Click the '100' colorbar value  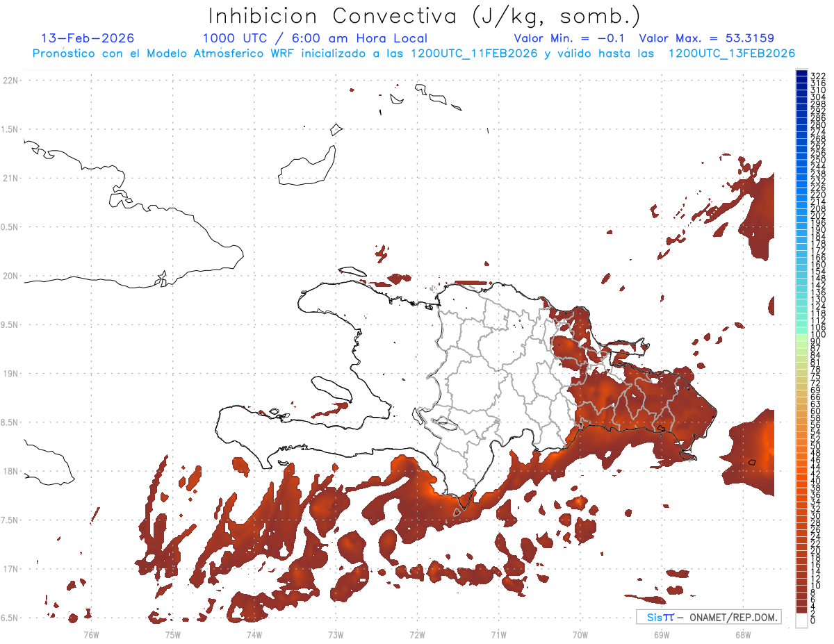817,334
